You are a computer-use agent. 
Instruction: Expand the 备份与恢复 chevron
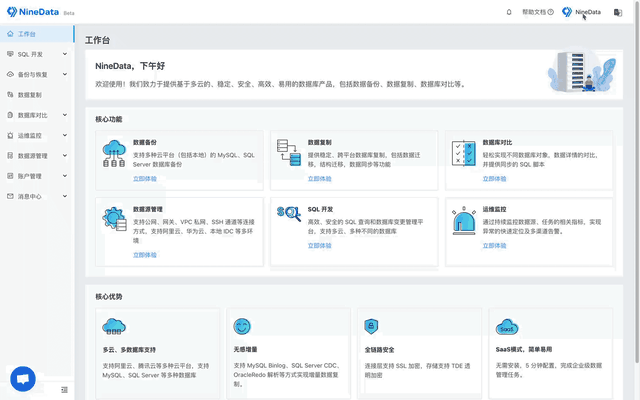65,74
